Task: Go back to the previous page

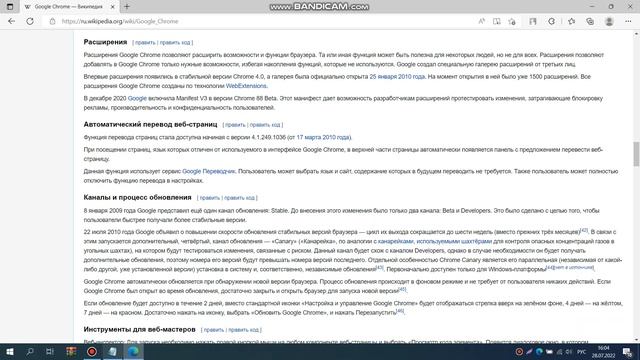Action: click(x=11, y=21)
